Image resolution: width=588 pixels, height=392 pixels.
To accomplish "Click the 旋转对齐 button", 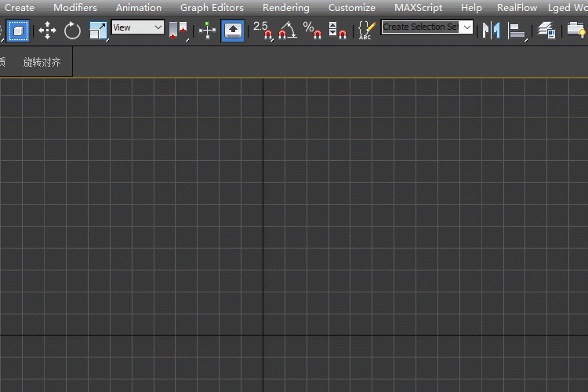I will tap(42, 62).
